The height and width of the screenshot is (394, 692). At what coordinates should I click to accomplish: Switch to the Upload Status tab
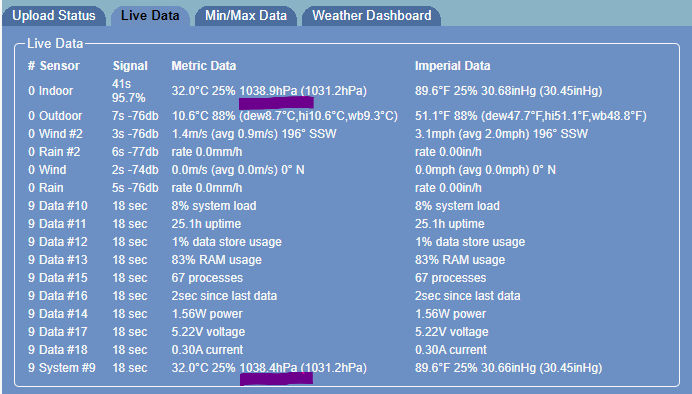[54, 16]
